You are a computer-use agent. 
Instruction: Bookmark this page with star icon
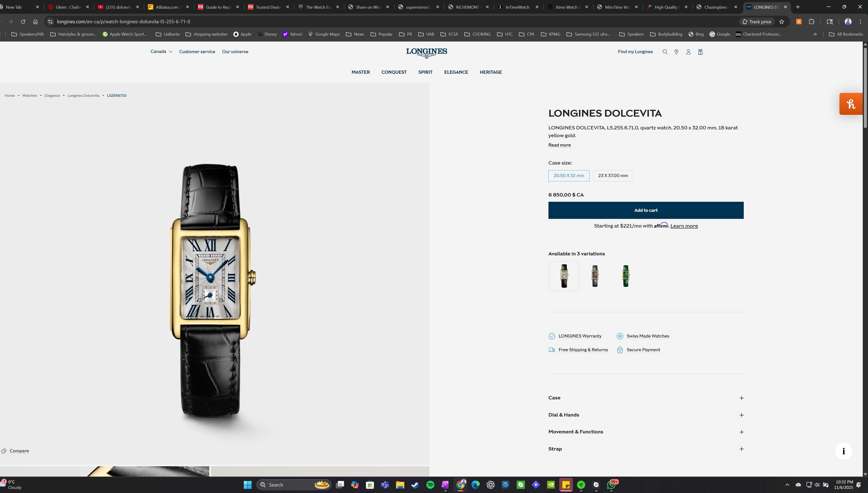[782, 22]
